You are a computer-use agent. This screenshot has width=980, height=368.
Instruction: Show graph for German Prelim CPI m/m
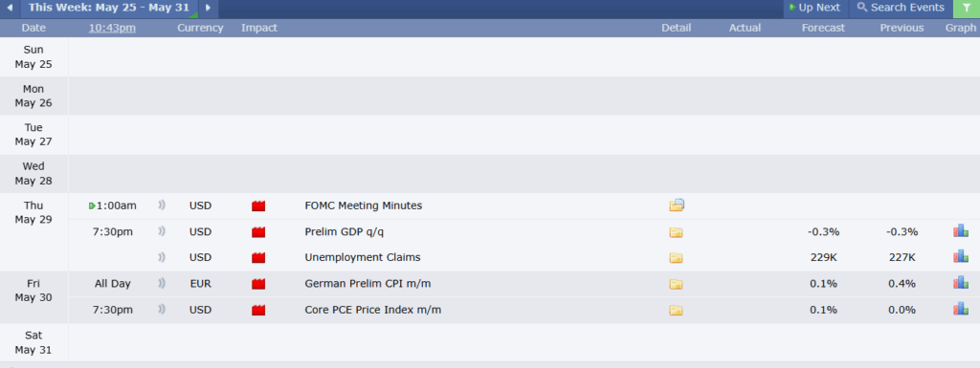click(x=961, y=283)
